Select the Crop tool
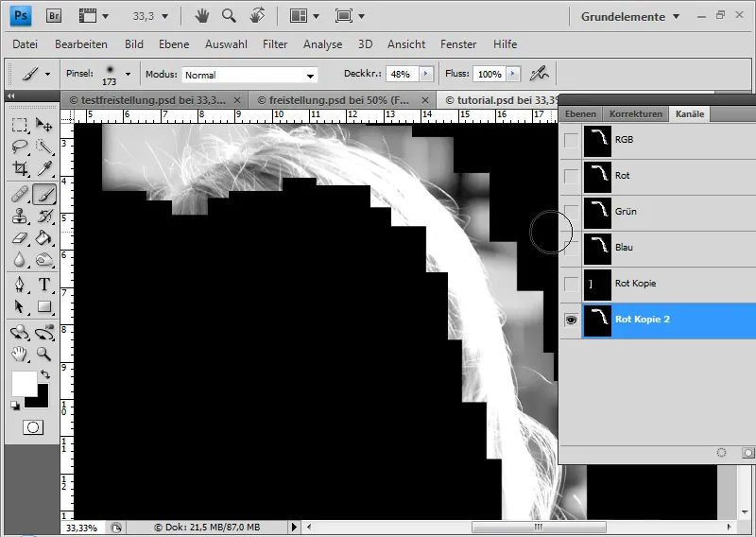 [19, 168]
